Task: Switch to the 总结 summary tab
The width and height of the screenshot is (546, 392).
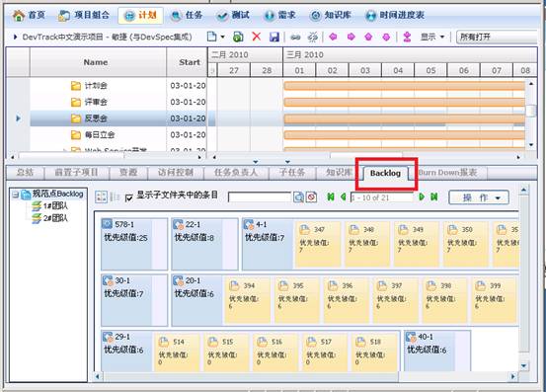Action: (25, 173)
